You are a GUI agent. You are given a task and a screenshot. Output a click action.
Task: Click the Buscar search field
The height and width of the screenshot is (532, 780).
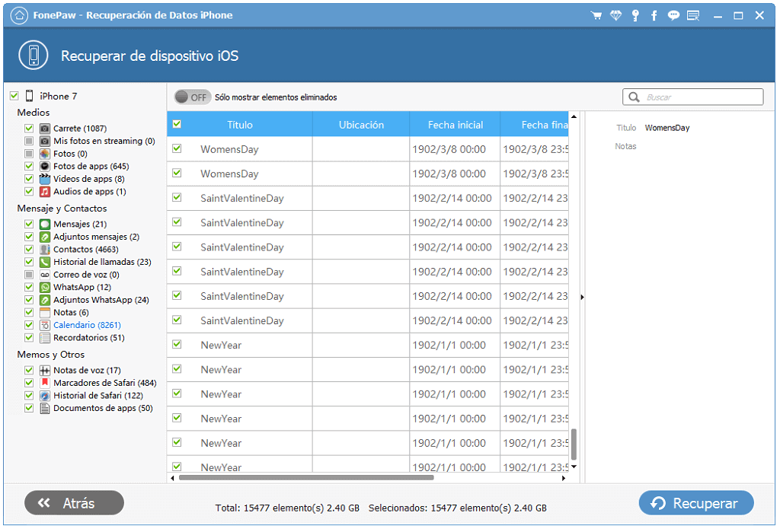(x=693, y=97)
